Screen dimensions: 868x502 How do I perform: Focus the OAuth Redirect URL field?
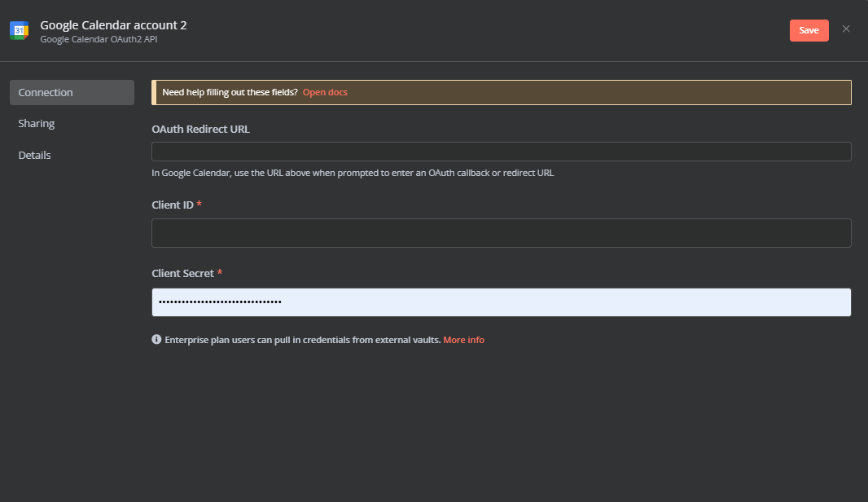(501, 152)
